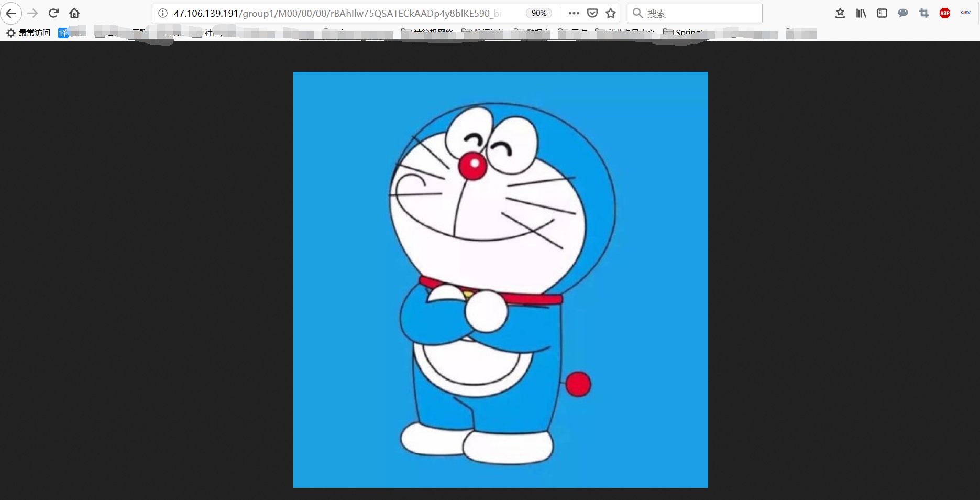Reset the 90% zoom level badge
Image resolution: width=980 pixels, height=500 pixels.
tap(539, 13)
